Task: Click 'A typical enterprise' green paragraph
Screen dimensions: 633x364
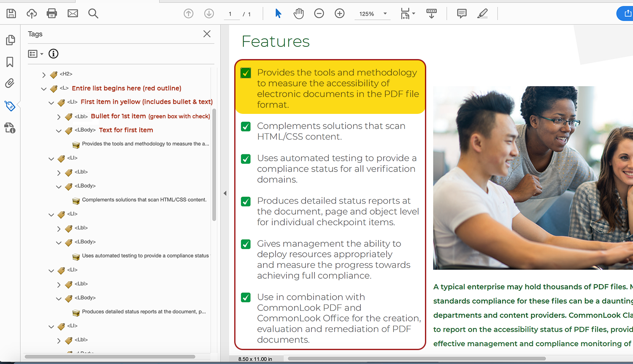Action: tap(533, 315)
